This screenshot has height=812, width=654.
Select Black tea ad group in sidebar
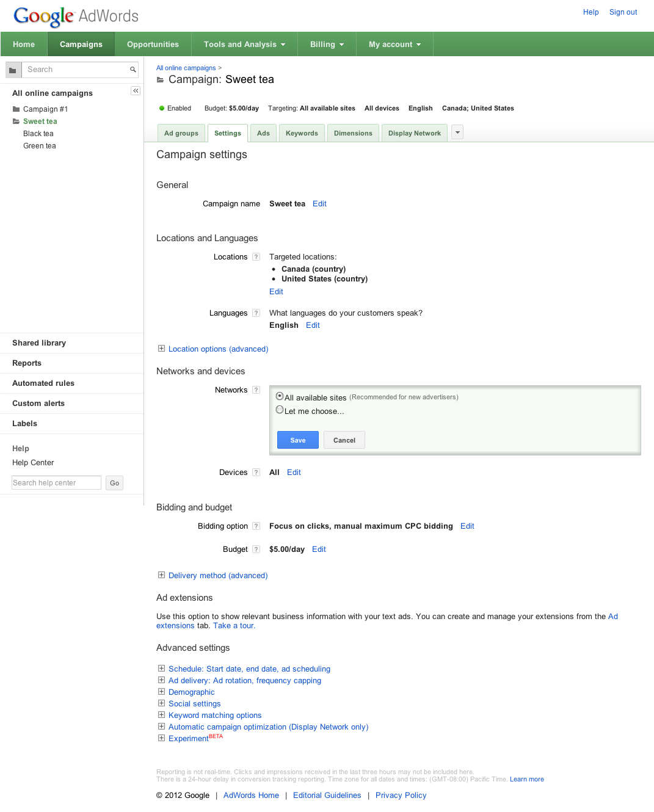(x=38, y=134)
